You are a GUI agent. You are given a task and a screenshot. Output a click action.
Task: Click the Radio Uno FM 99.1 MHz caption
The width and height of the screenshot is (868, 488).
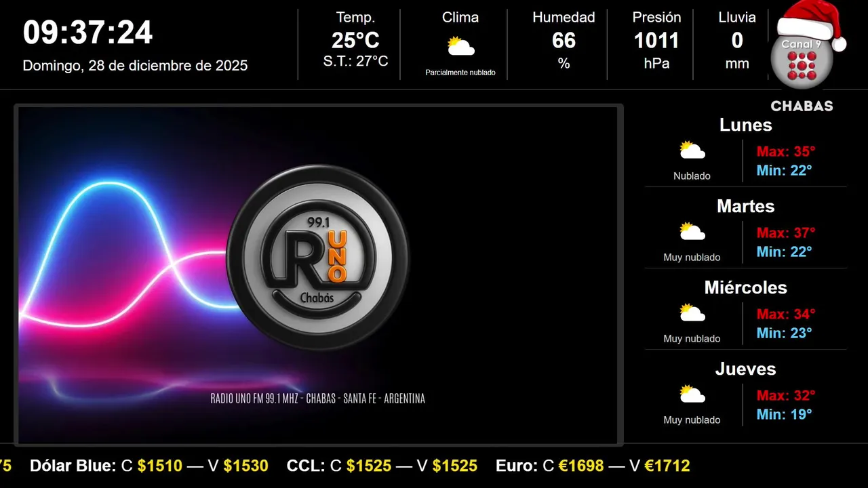(x=318, y=399)
